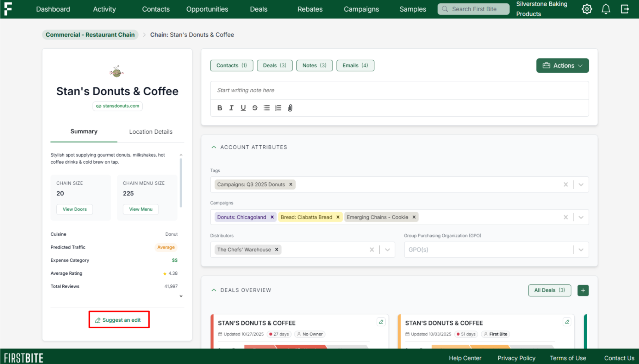Edit the deal card updated 10/27/2025
639x364 pixels.
click(x=381, y=322)
